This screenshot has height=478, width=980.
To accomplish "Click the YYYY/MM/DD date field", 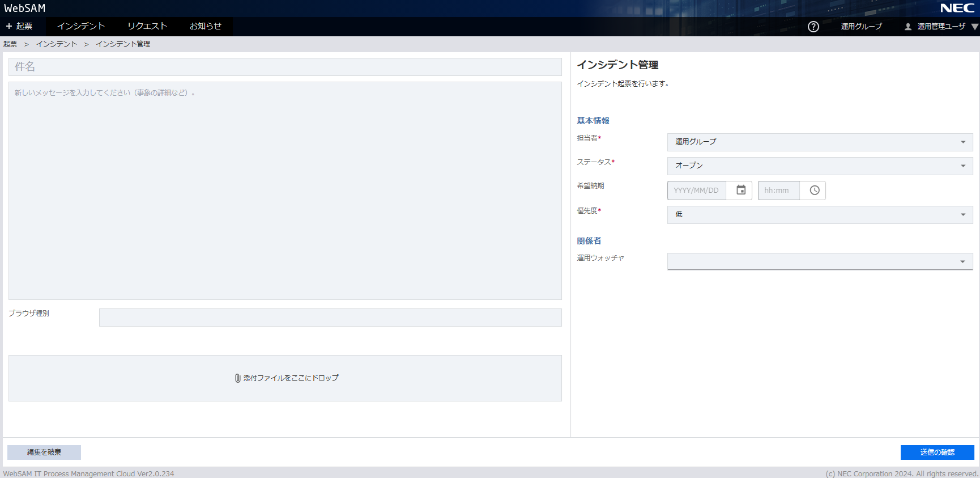I will point(697,191).
